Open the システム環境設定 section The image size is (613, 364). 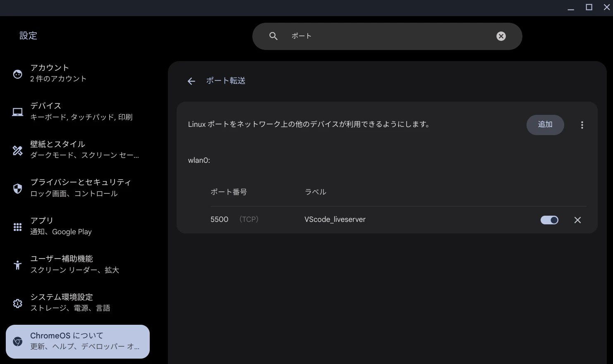click(78, 303)
